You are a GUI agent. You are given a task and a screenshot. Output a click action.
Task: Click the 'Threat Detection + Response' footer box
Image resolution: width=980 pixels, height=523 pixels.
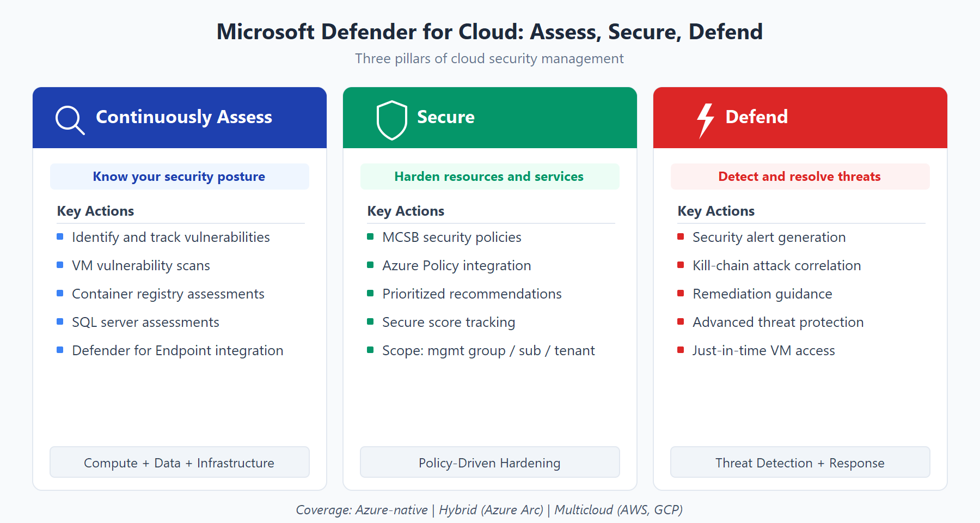(800, 462)
